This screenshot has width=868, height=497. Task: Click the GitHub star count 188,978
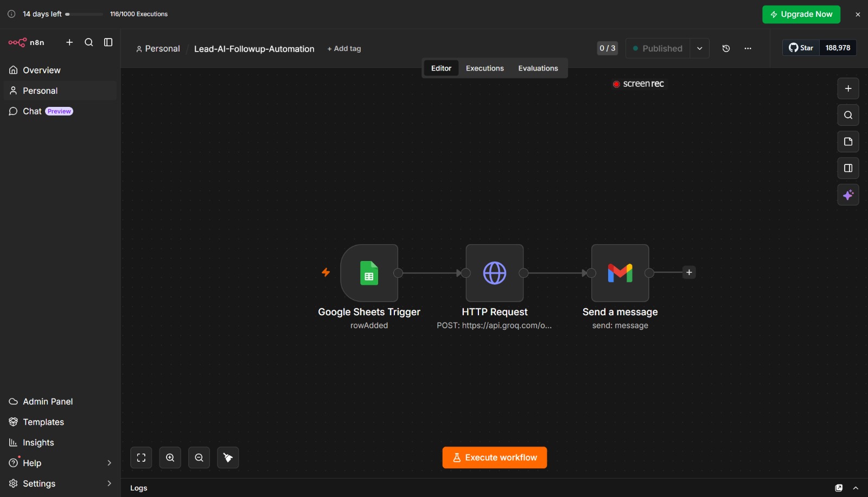click(838, 48)
